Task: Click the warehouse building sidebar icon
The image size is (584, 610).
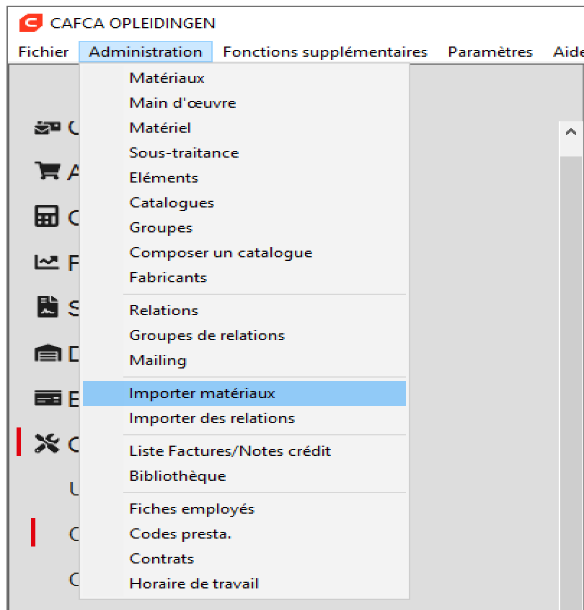Action: click(x=47, y=353)
